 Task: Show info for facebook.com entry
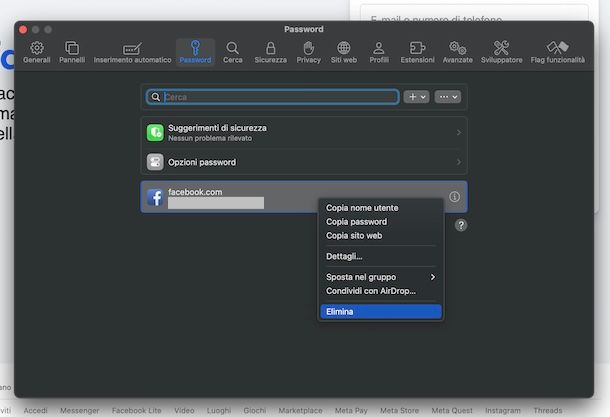454,197
